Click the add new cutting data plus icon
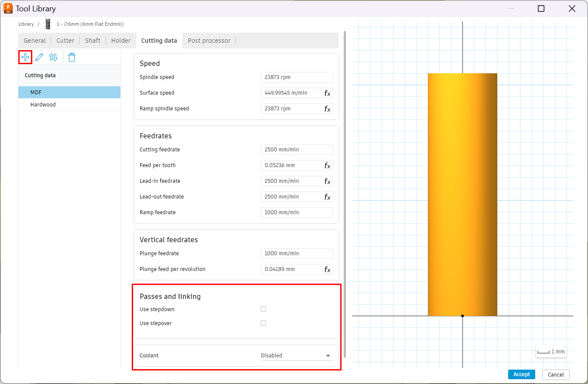 pyautogui.click(x=25, y=57)
